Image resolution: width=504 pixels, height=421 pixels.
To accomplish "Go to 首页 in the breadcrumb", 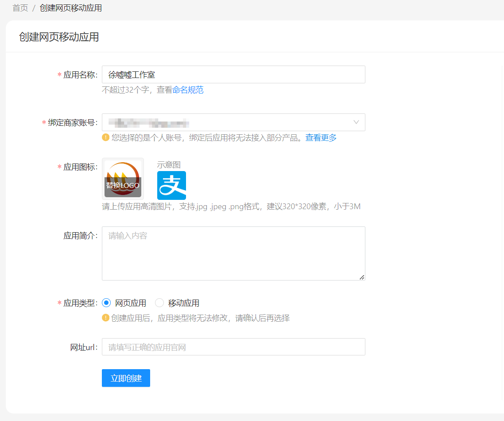I will point(20,8).
